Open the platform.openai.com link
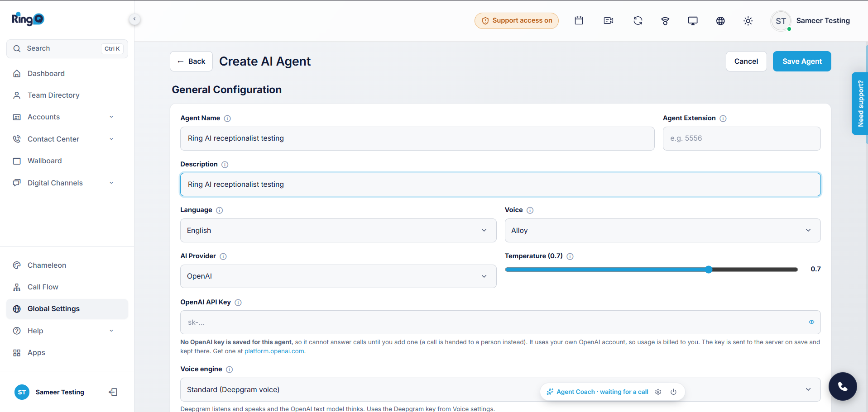 (x=274, y=351)
